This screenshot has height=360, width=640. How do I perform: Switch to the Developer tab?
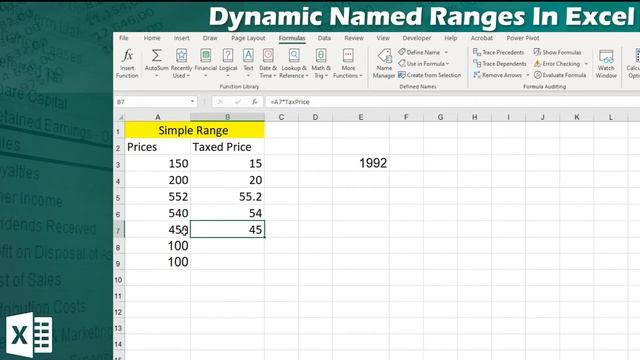pos(417,38)
